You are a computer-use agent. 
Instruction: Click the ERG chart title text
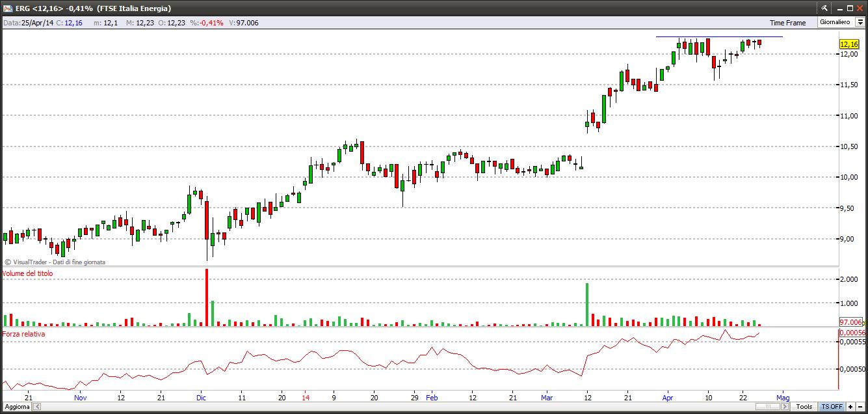pos(94,8)
